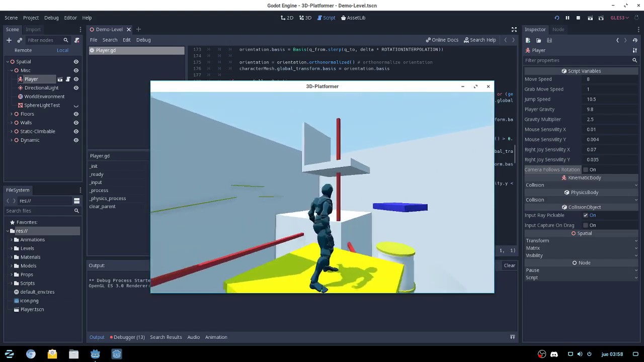Toggle FileSystem split view mode
Viewport: 644px width, 362px height.
(76, 201)
